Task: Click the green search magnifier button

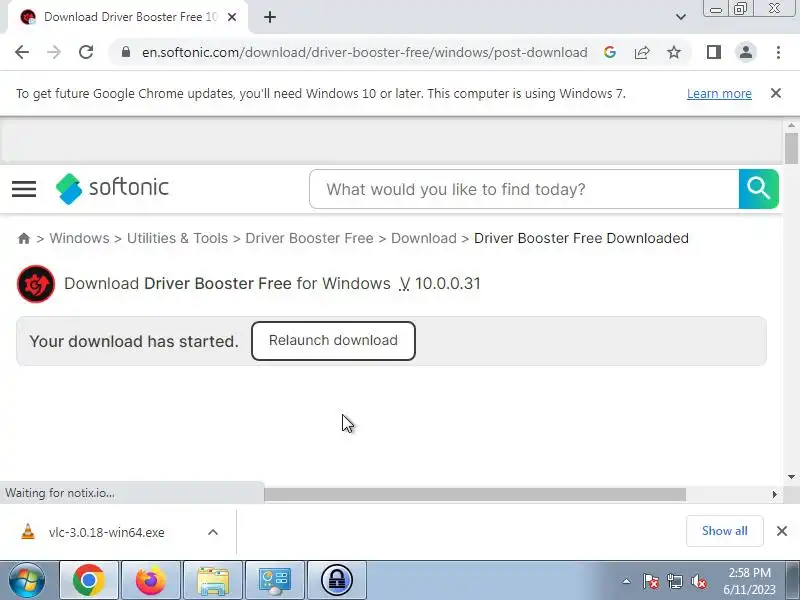Action: point(758,189)
